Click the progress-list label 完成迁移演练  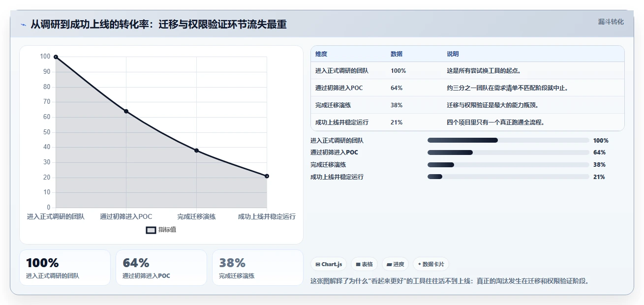pyautogui.click(x=328, y=165)
